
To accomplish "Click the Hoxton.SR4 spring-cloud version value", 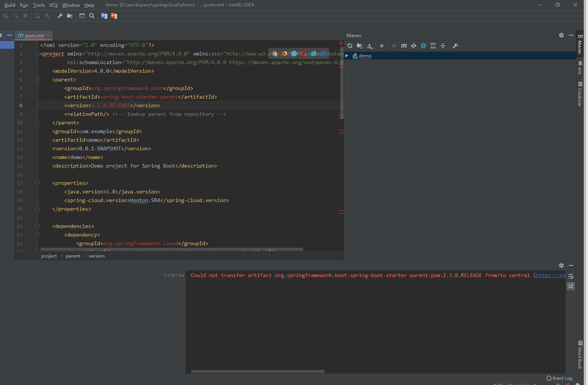I will [x=145, y=200].
